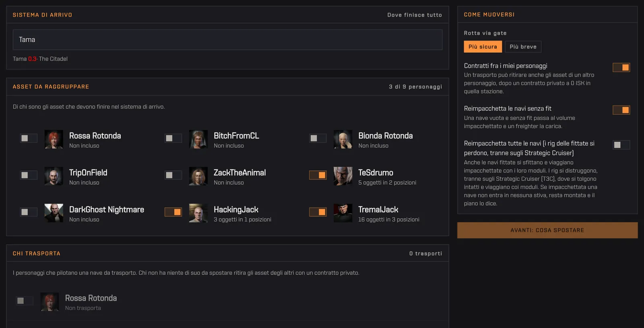Click Avanti: Cosa spostare button
The height and width of the screenshot is (328, 644).
pos(547,230)
